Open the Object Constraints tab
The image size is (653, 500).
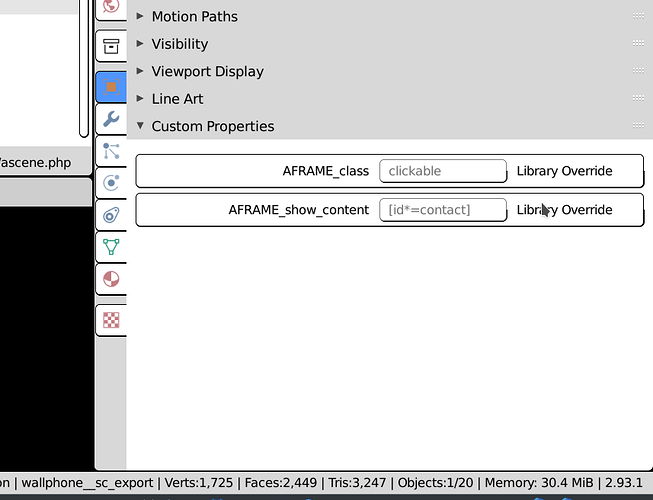point(111,215)
